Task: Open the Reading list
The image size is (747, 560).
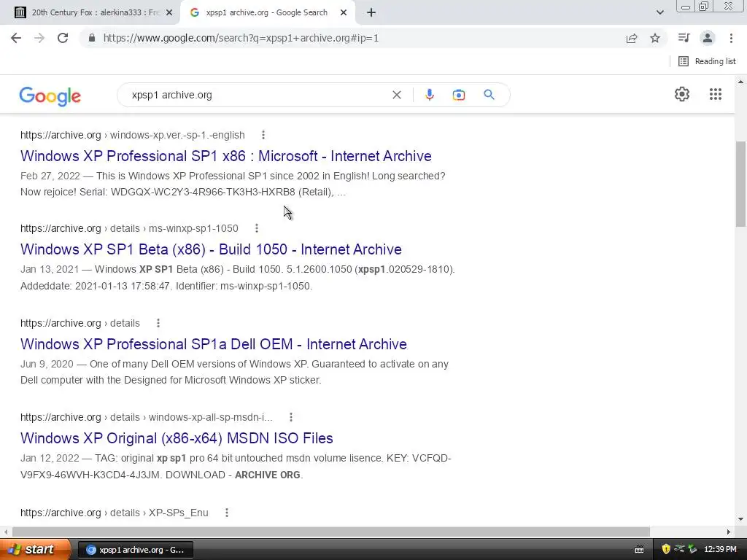Action: pyautogui.click(x=707, y=61)
